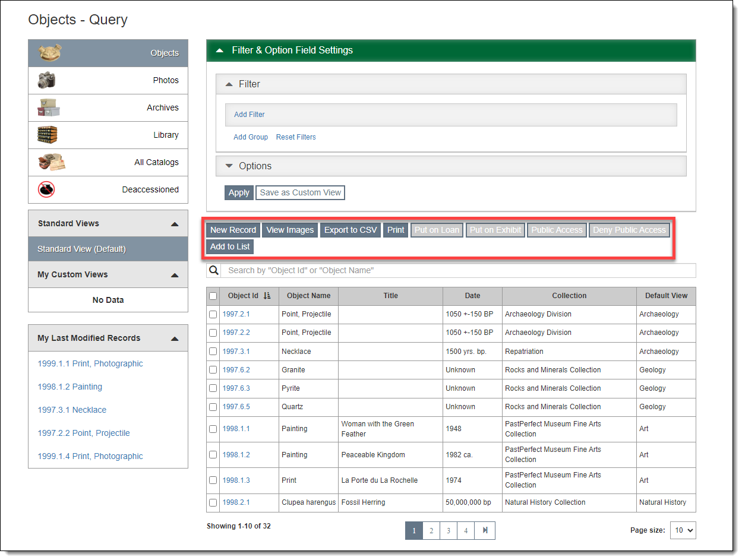This screenshot has height=560, width=742.
Task: Click the Public Access button
Action: (557, 230)
